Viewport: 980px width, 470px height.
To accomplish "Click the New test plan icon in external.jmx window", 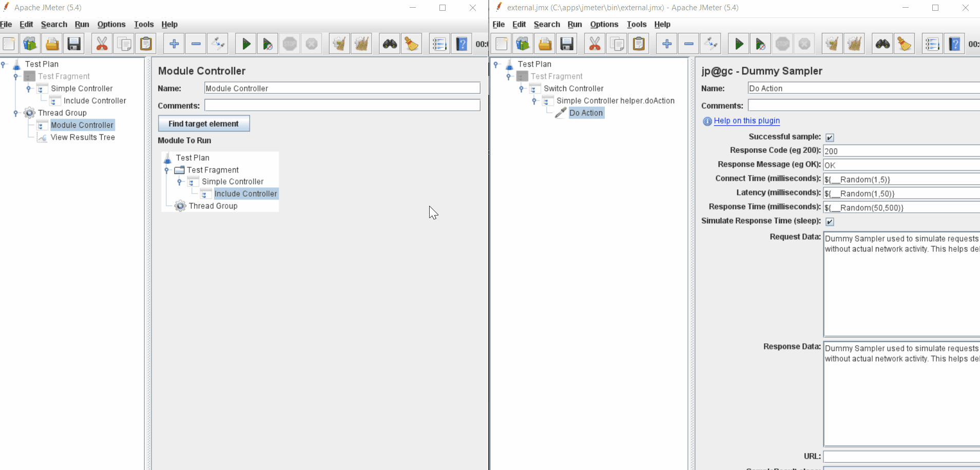I will 502,44.
